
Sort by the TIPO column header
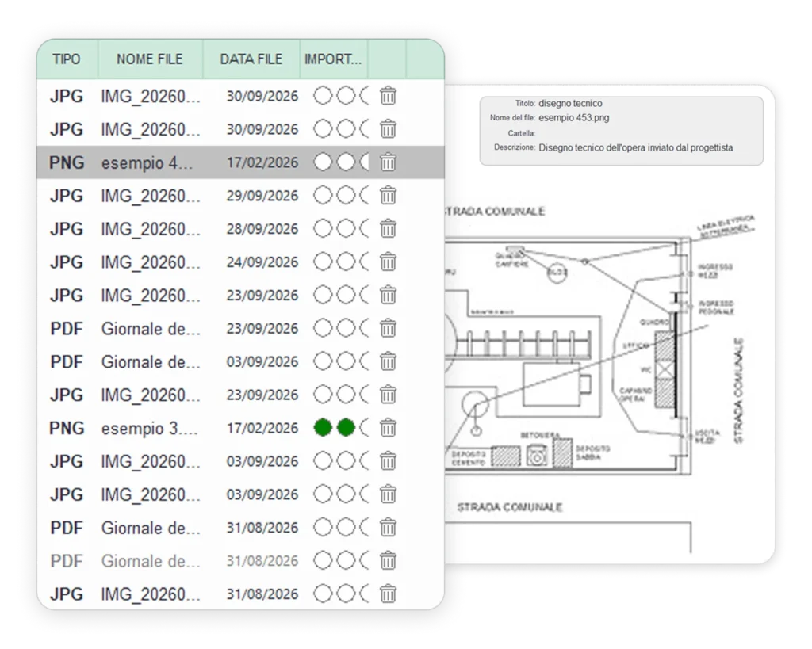click(67, 59)
